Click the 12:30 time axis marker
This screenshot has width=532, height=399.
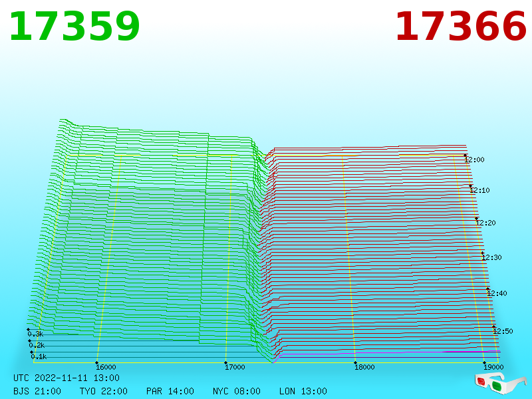491,257
